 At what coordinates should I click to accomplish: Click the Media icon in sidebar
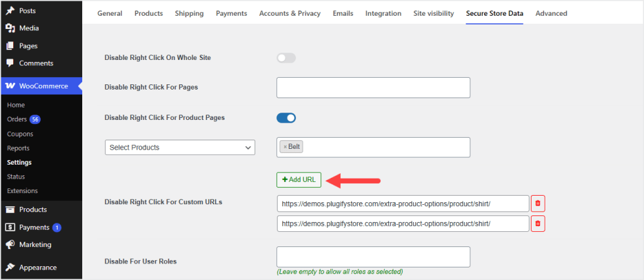pos(11,28)
